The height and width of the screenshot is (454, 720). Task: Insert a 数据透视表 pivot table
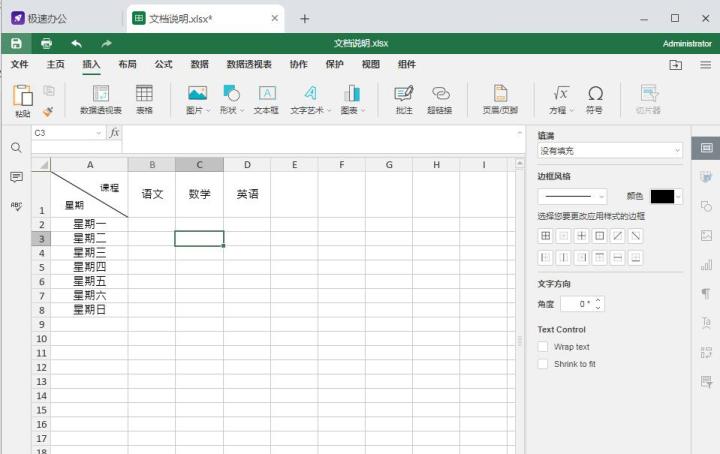101,100
